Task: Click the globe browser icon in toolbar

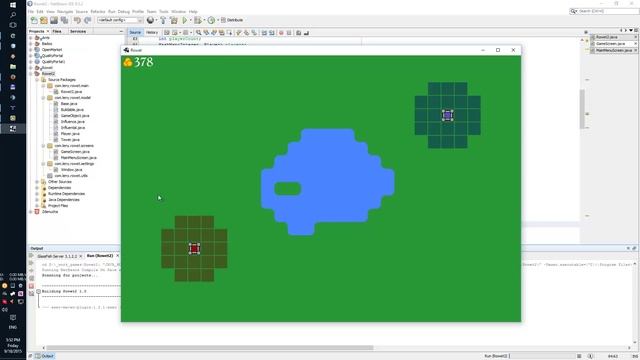Action: click(150, 20)
